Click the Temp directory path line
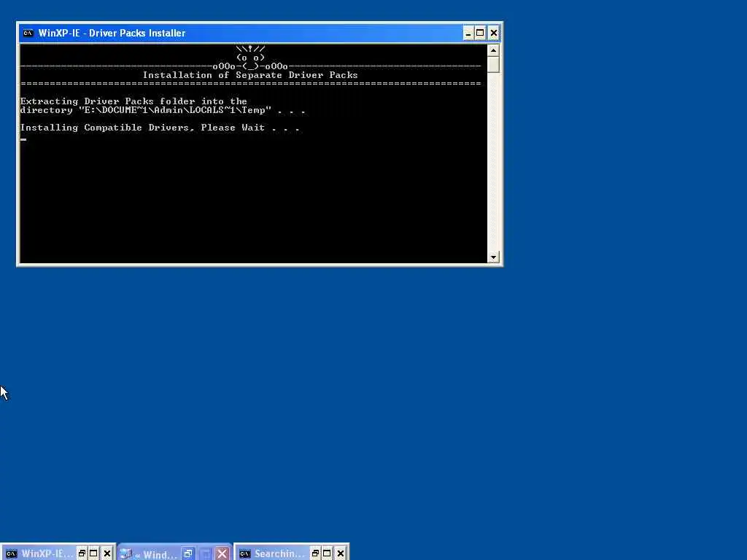 click(162, 110)
